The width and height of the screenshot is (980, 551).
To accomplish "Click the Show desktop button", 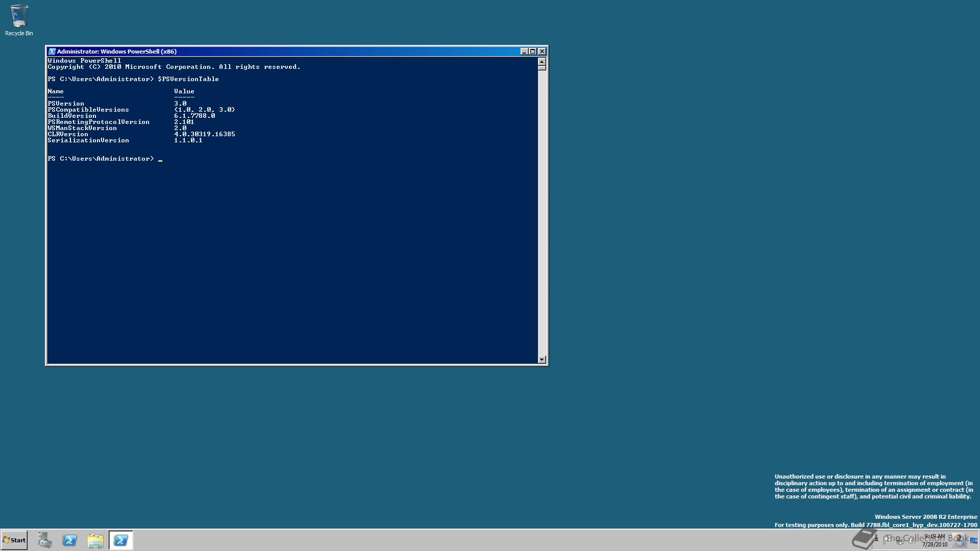I will [974, 540].
